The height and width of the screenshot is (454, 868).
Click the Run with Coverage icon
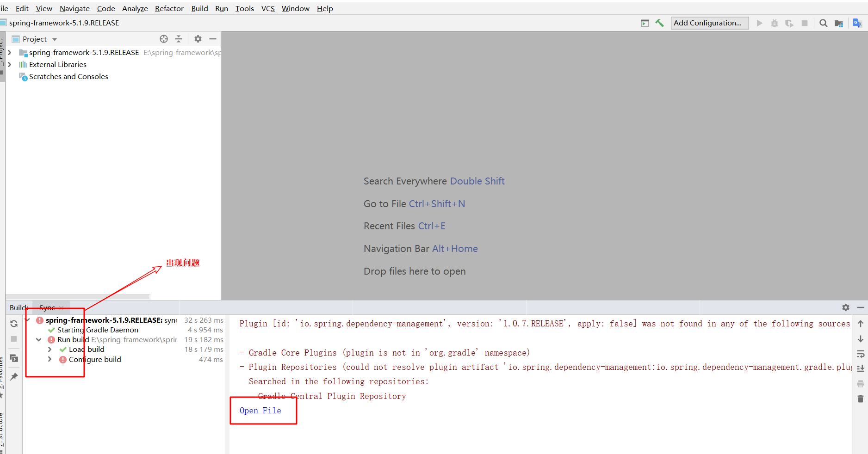coord(789,23)
